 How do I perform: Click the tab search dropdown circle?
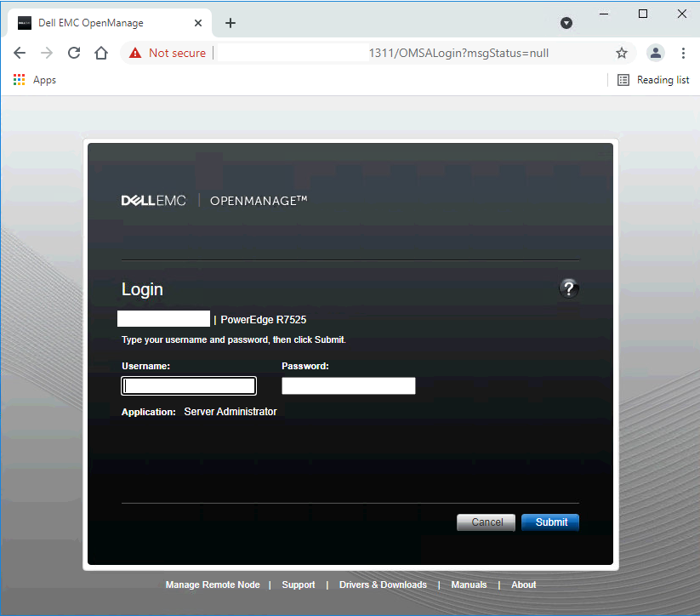click(x=566, y=23)
